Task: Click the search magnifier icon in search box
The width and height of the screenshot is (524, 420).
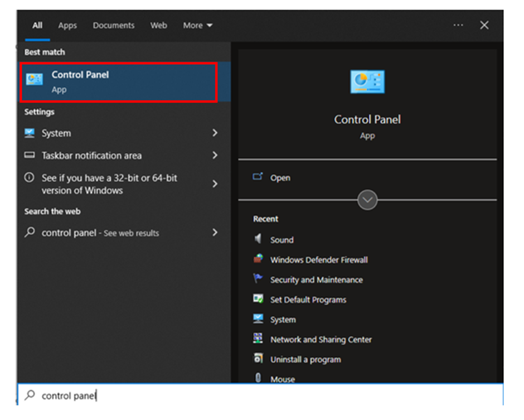Action: pyautogui.click(x=30, y=395)
